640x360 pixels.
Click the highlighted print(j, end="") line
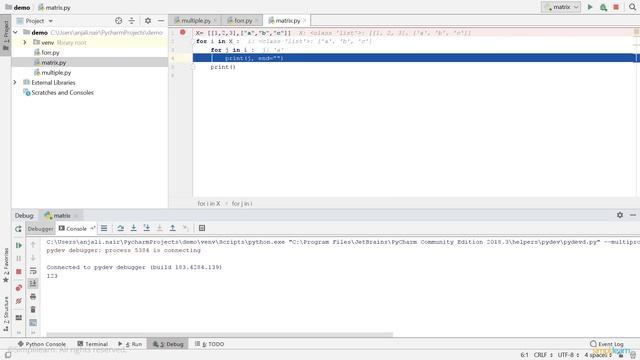(414, 58)
